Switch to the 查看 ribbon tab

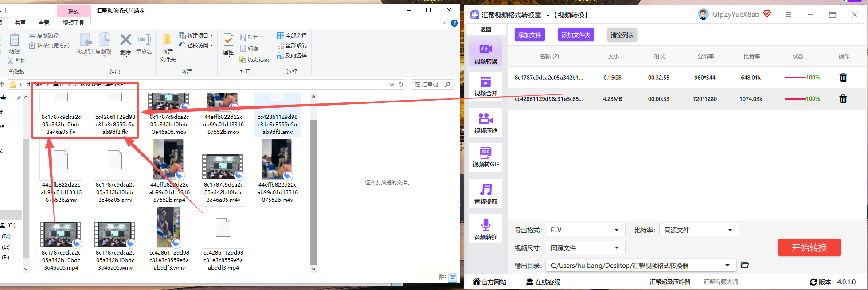(x=44, y=23)
